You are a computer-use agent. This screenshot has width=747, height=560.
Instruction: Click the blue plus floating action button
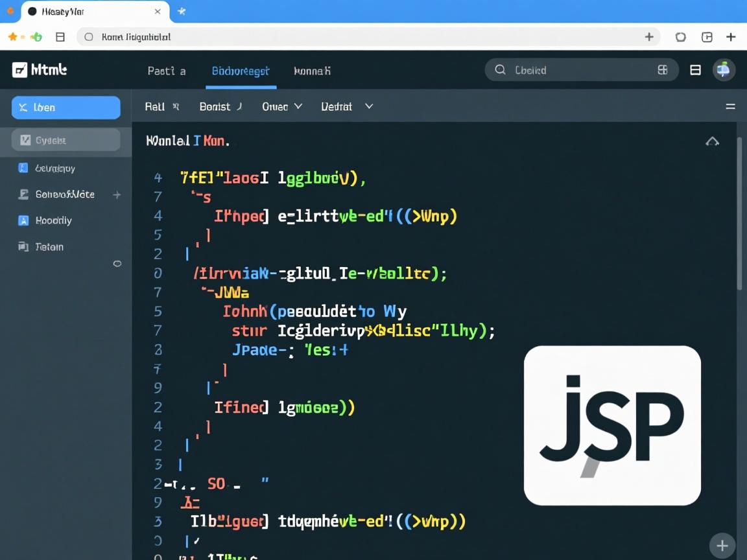point(722,546)
